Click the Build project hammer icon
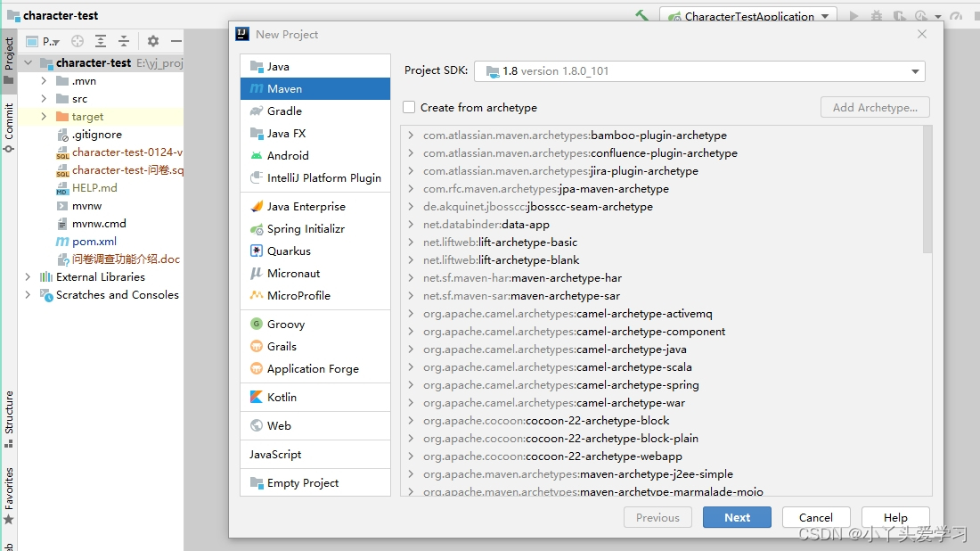Image resolution: width=980 pixels, height=551 pixels. [641, 15]
